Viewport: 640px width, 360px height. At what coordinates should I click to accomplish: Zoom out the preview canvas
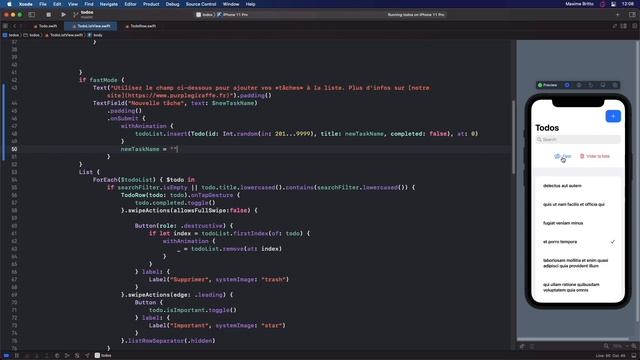click(606, 346)
